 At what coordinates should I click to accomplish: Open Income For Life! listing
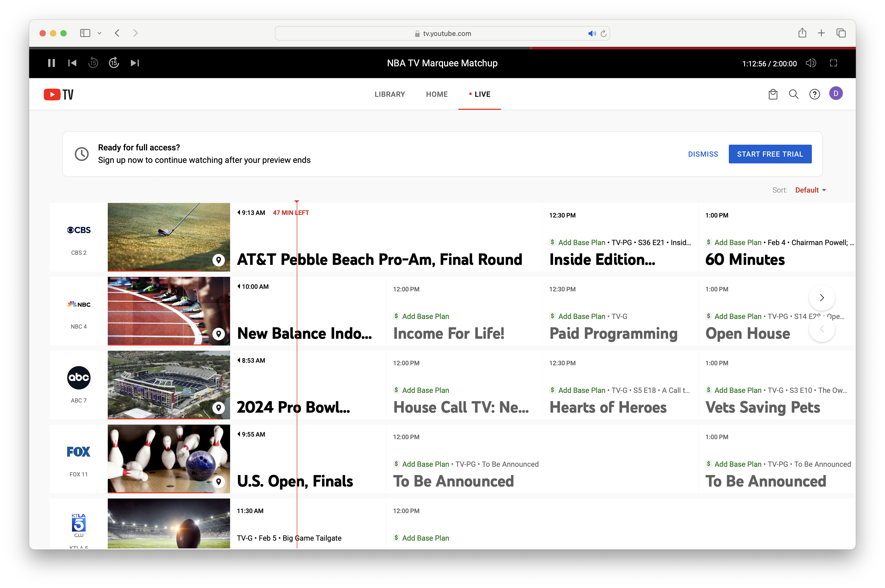coord(464,311)
